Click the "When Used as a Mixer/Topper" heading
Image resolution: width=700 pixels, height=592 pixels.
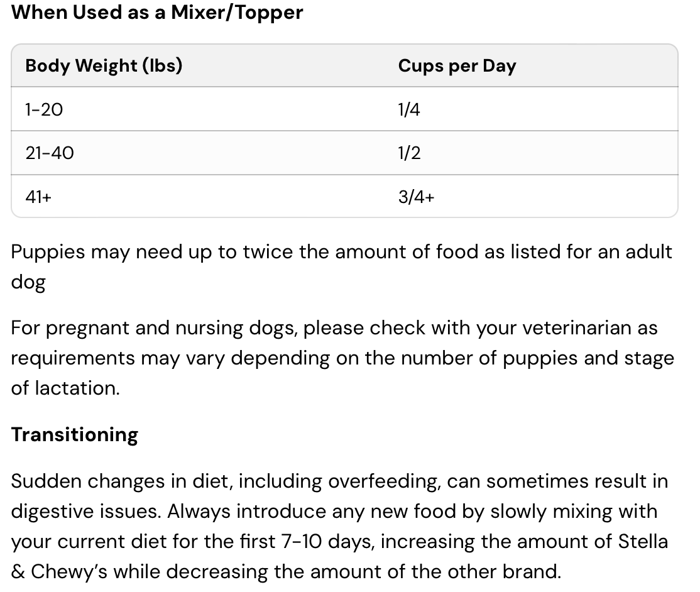coord(157,13)
